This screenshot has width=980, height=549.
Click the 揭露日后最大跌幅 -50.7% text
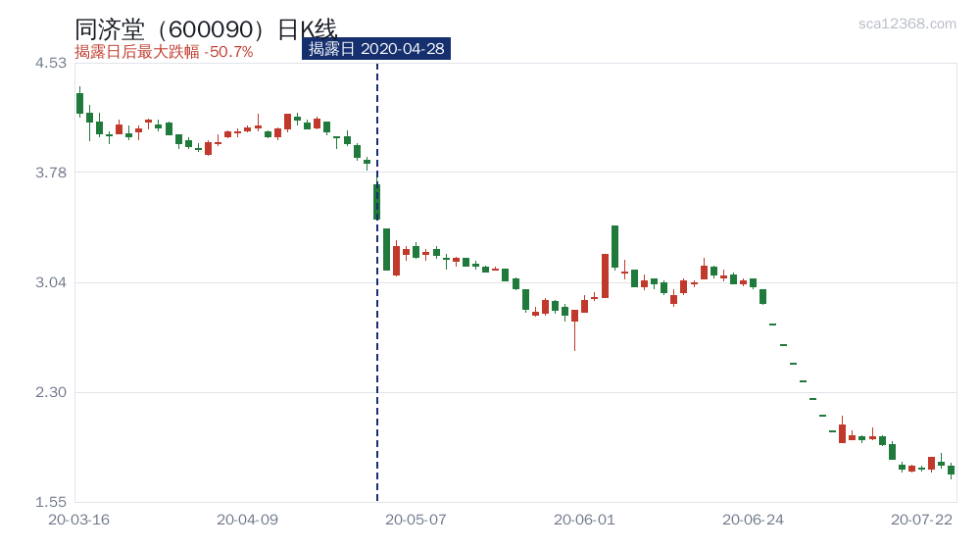(164, 52)
